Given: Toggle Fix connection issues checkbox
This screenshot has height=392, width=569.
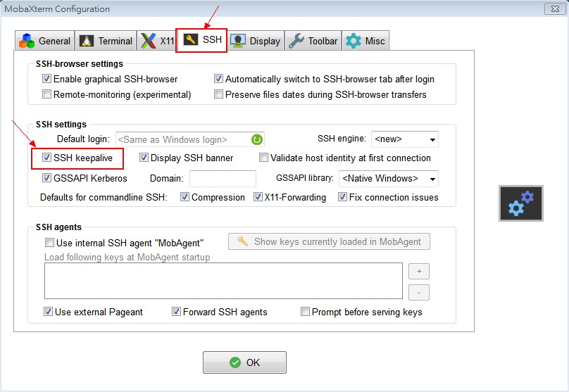Looking at the screenshot, I should tap(342, 197).
